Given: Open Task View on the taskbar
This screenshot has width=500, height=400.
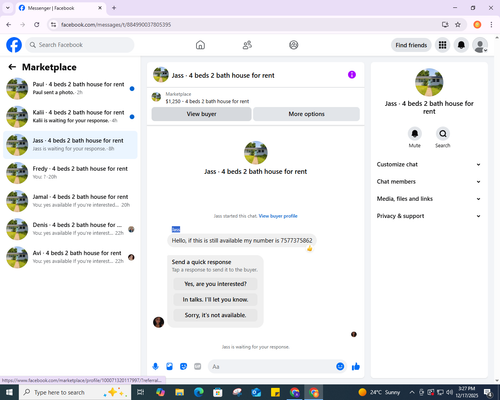Looking at the screenshot, I should 141,392.
